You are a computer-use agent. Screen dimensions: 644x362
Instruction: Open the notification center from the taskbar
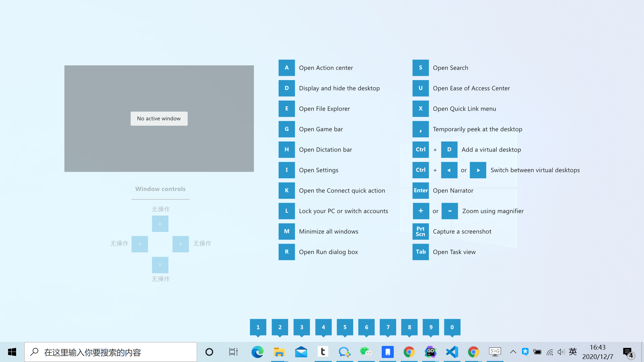[x=628, y=352]
